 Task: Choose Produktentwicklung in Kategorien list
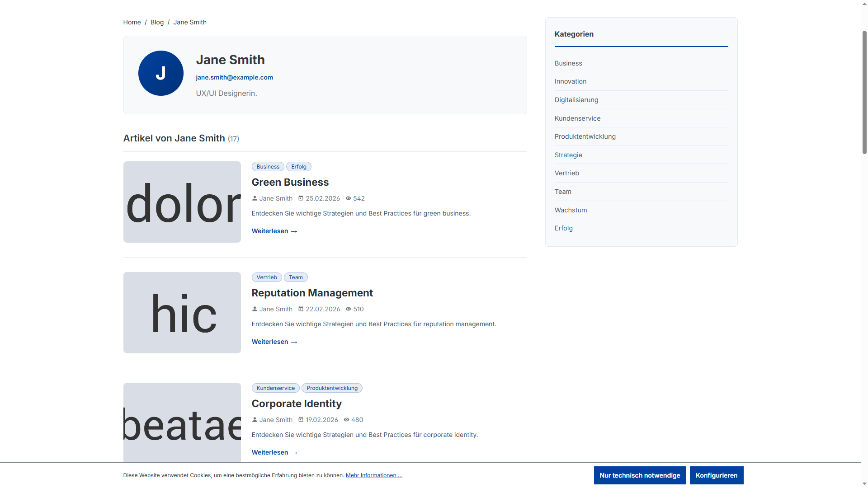click(585, 136)
